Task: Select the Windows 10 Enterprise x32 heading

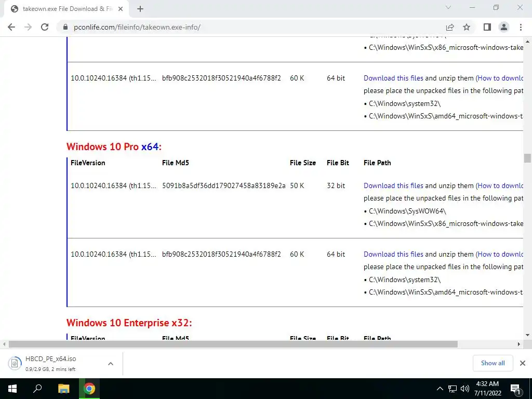Action: [129, 323]
